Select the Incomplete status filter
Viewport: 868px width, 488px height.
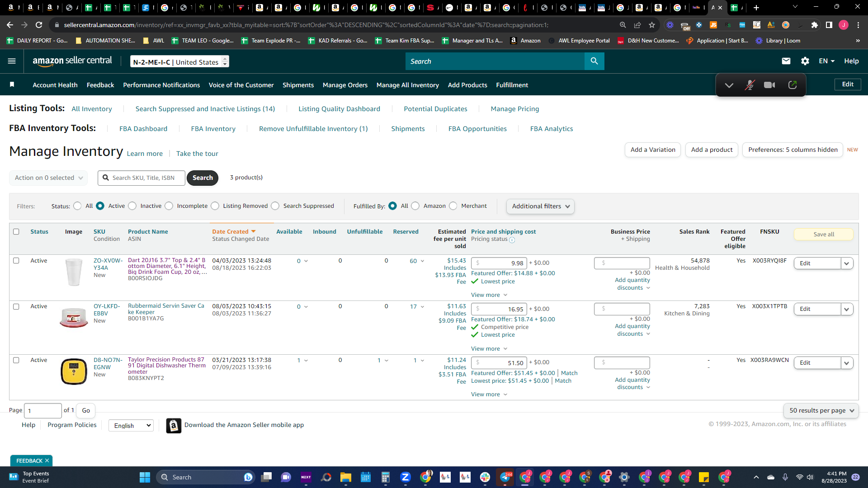169,206
